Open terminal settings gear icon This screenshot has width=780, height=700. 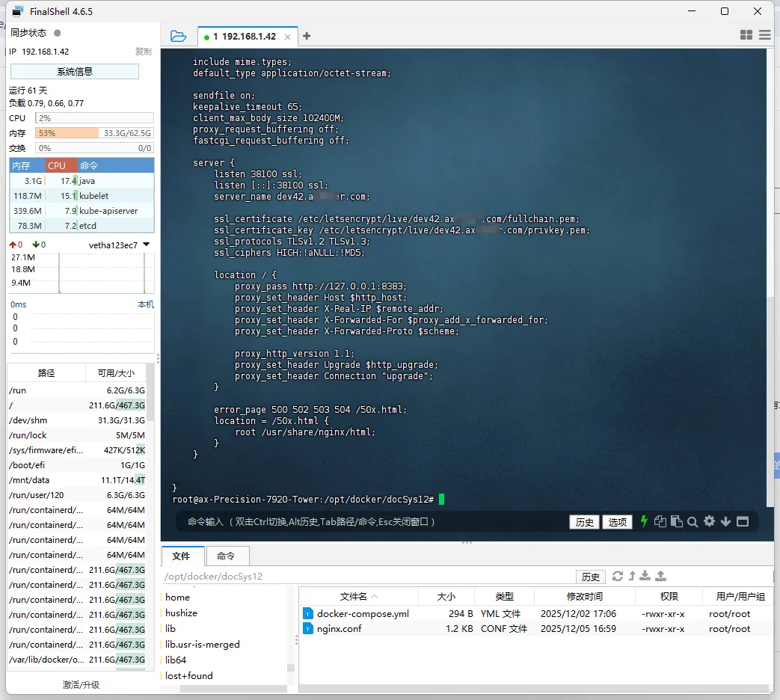(710, 521)
